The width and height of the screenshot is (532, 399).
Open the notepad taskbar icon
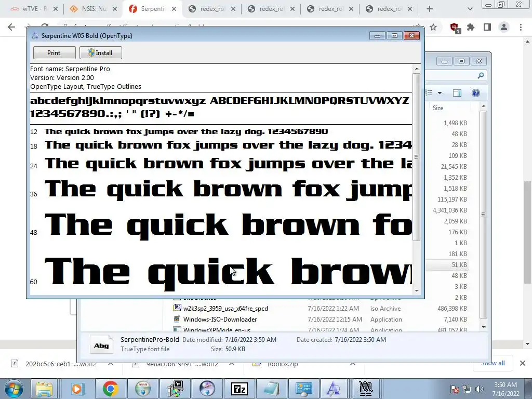point(271,389)
